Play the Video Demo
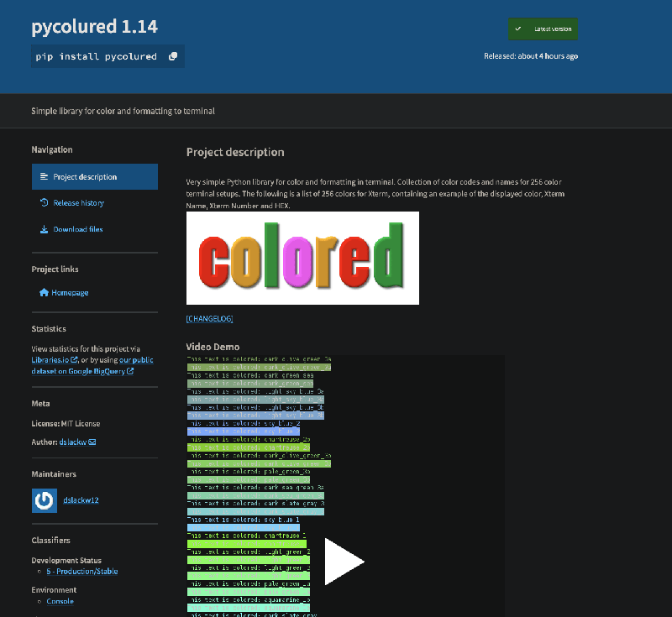The image size is (672, 617). 344,562
